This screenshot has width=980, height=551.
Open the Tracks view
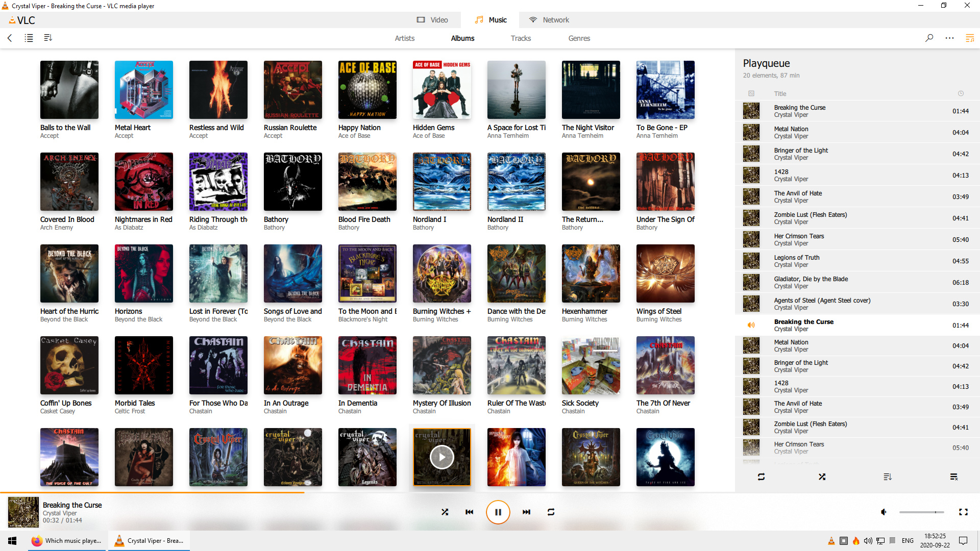pos(521,38)
